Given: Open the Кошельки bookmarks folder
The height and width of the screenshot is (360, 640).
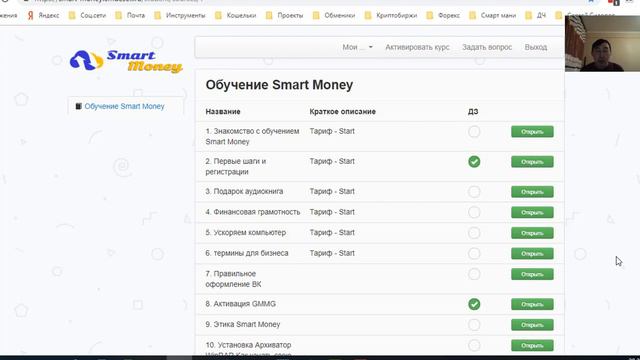Looking at the screenshot, I should (x=236, y=16).
